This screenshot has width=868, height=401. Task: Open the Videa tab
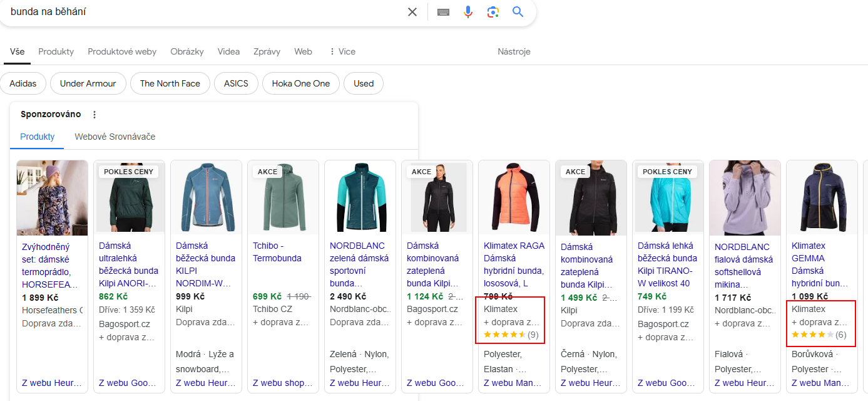point(228,51)
